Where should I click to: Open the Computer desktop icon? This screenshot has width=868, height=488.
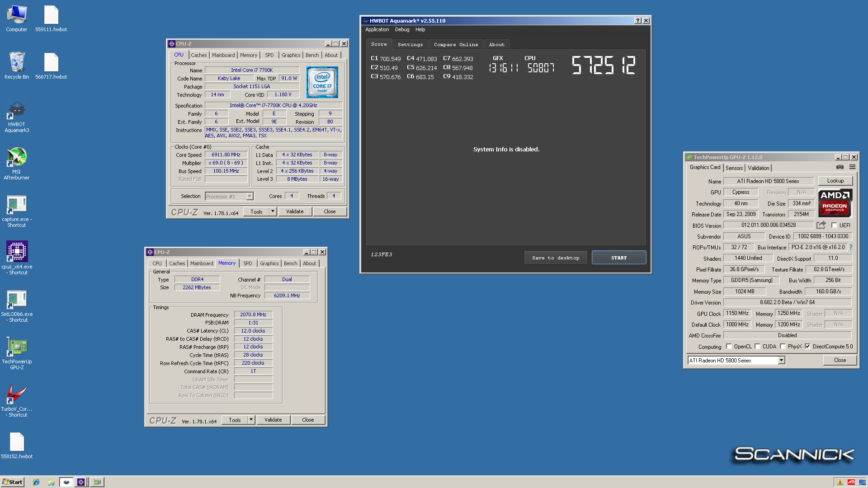(17, 19)
